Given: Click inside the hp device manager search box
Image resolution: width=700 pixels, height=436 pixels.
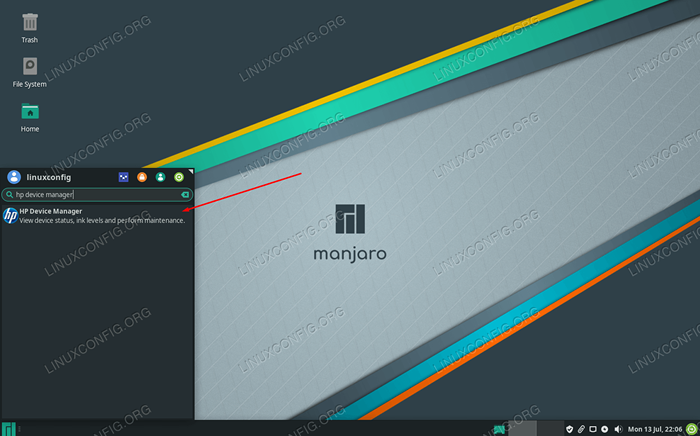Looking at the screenshot, I should click(97, 195).
